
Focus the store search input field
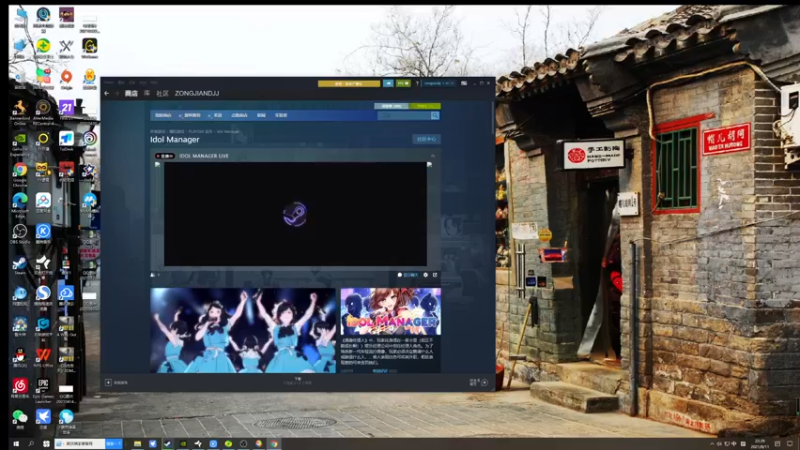point(404,116)
